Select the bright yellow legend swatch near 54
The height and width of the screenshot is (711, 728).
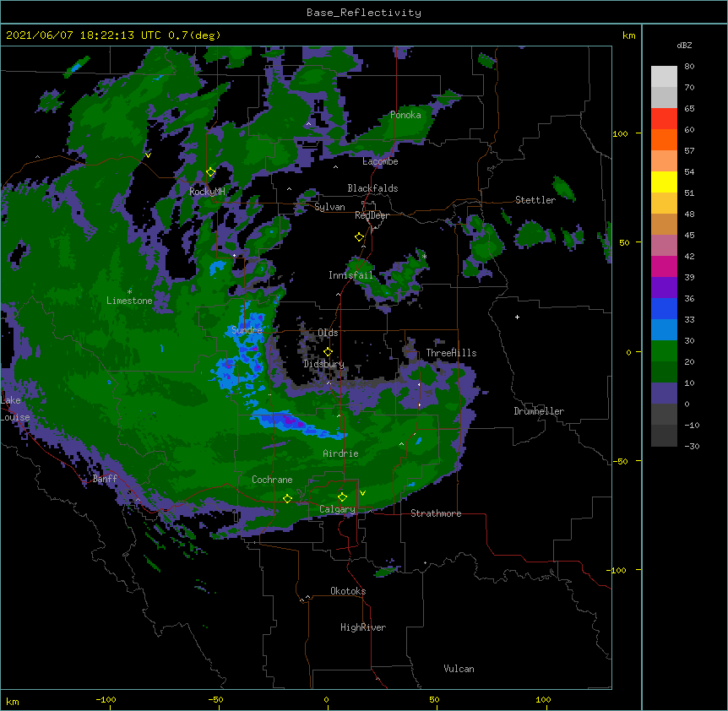pos(664,182)
